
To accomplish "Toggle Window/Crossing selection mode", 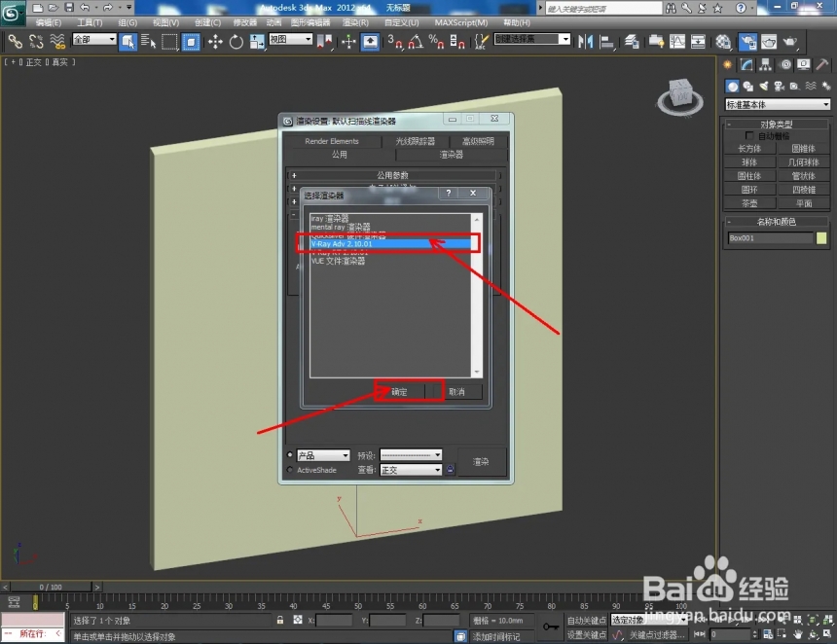I will (191, 42).
